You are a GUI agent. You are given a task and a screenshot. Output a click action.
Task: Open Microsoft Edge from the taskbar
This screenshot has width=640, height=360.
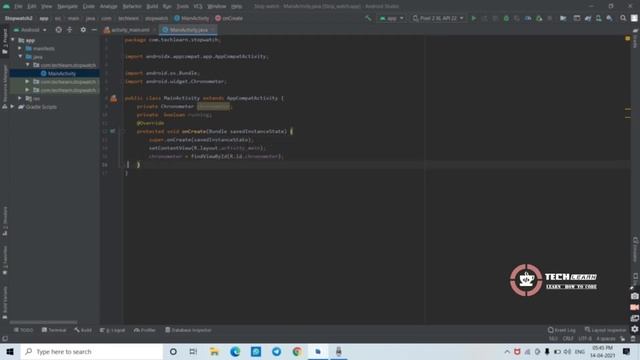pyautogui.click(x=235, y=351)
